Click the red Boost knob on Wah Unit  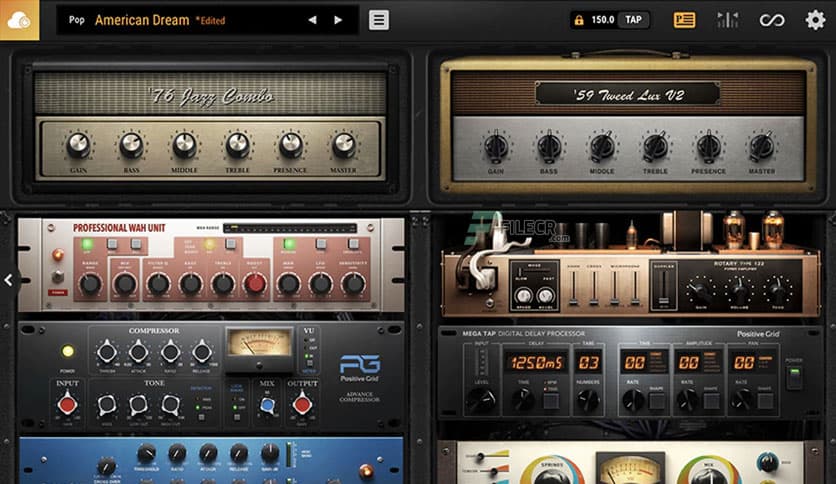click(255, 284)
